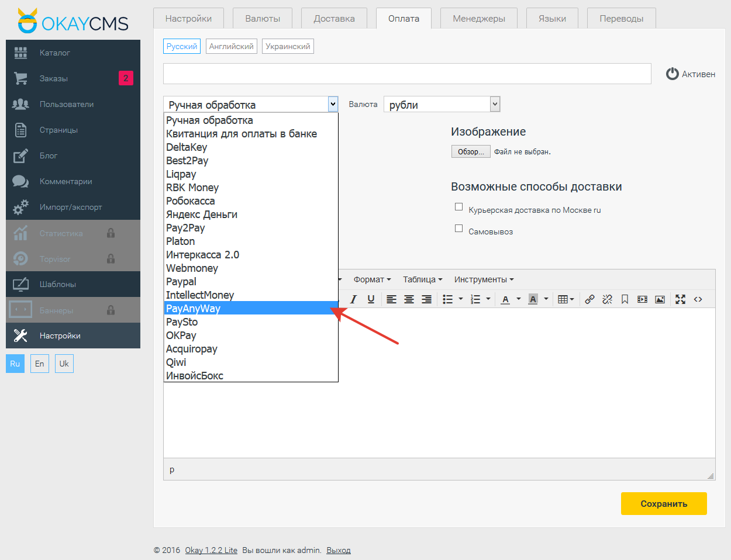Switch admin language to En
The width and height of the screenshot is (731, 560).
pyautogui.click(x=40, y=364)
